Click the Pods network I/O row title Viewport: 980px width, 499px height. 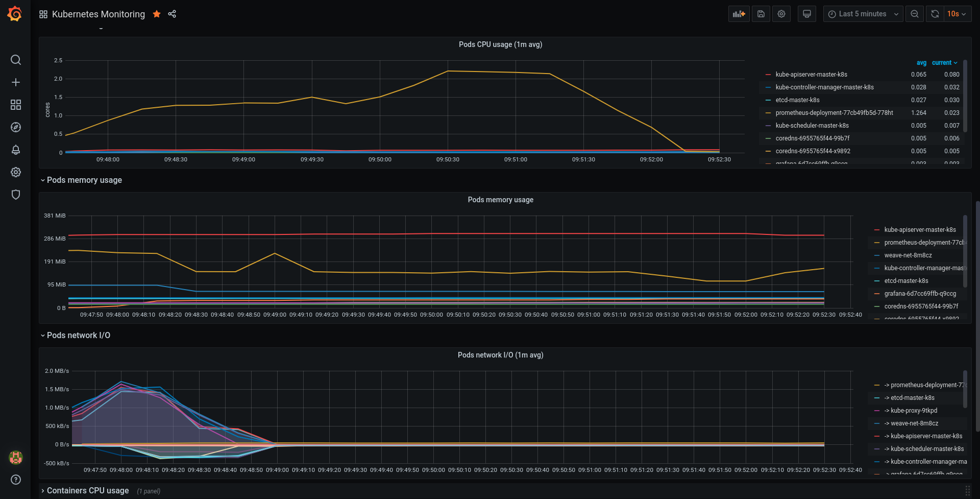pos(79,336)
